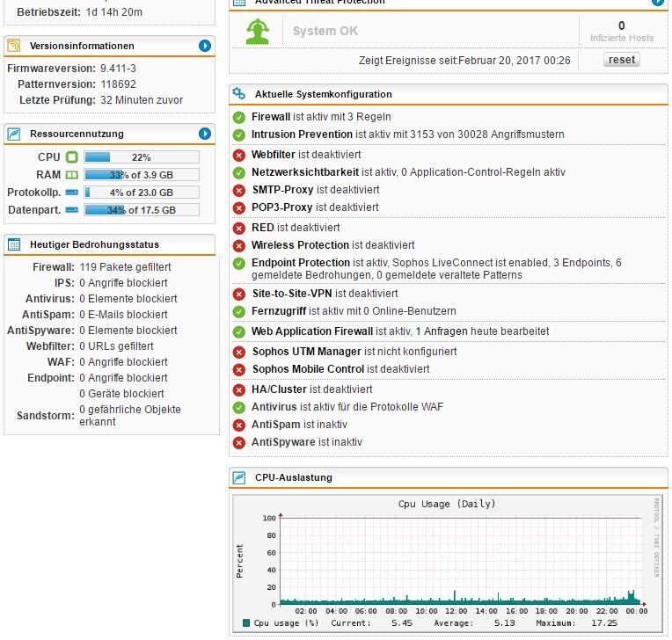Open the Endpoint Protection entry
The height and width of the screenshot is (640, 672).
pyautogui.click(x=300, y=263)
